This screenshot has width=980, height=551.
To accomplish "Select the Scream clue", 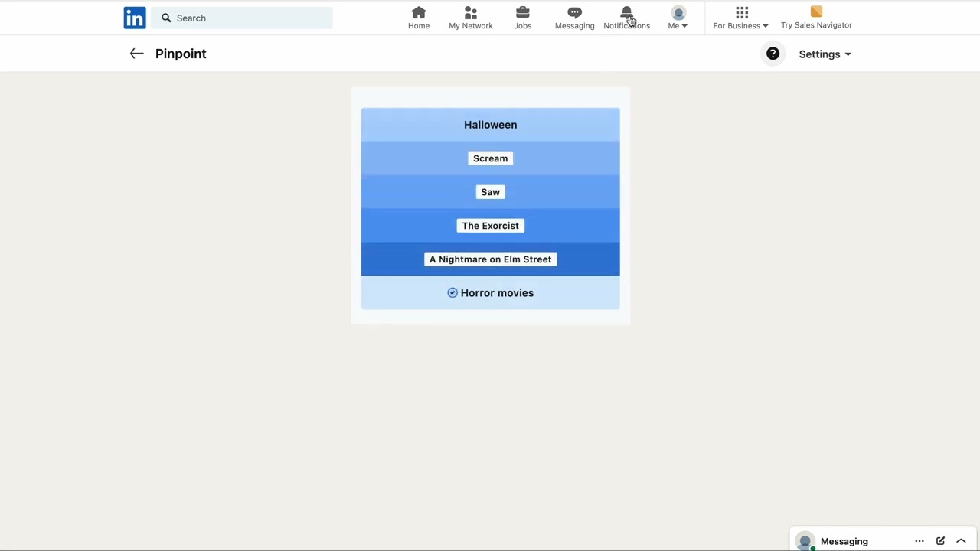I will click(490, 158).
